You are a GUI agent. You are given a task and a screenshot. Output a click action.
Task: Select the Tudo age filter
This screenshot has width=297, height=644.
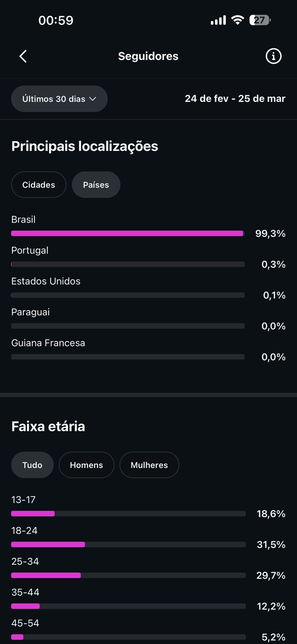point(32,465)
